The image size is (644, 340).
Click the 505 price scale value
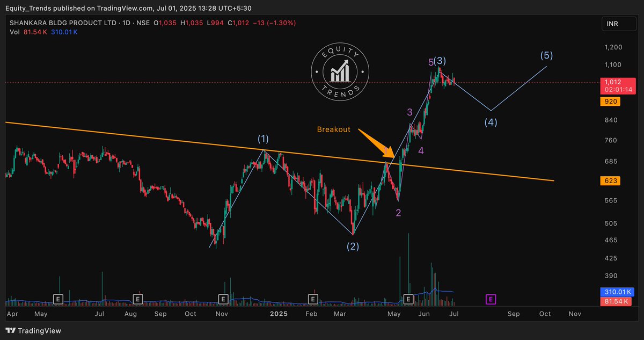click(611, 223)
